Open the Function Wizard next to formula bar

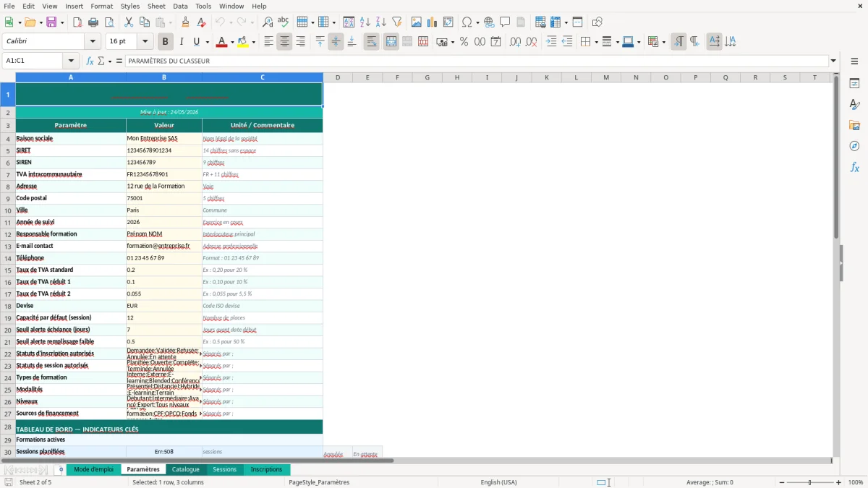[90, 61]
